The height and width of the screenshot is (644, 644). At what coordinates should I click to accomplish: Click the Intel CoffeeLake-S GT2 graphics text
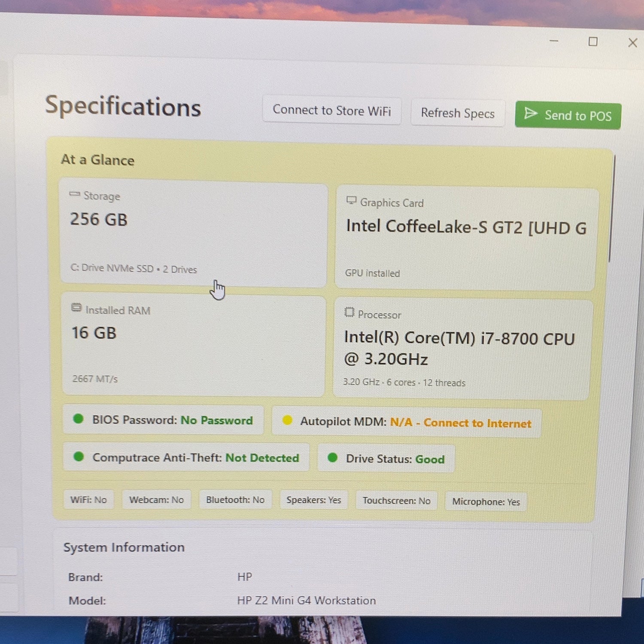click(x=466, y=227)
